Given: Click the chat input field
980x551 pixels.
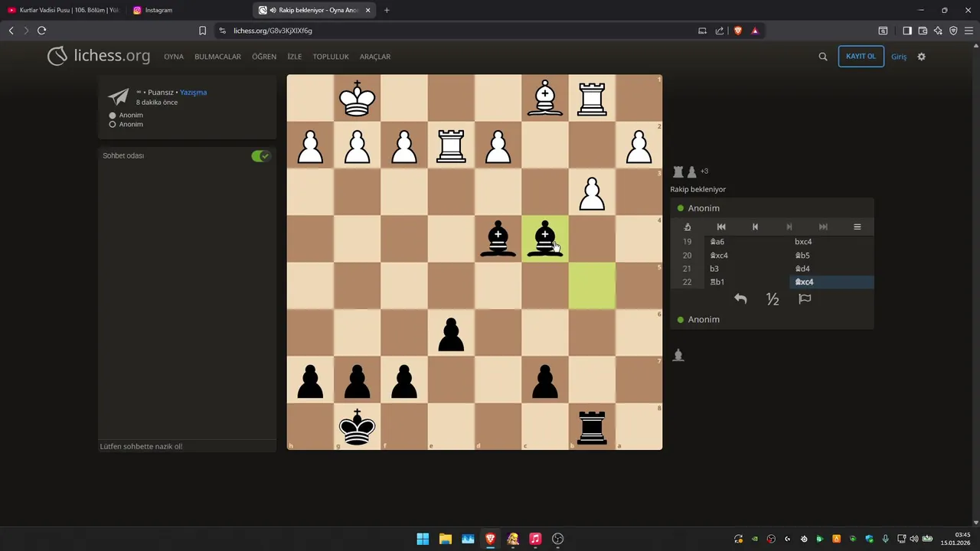Looking at the screenshot, I should [x=187, y=446].
